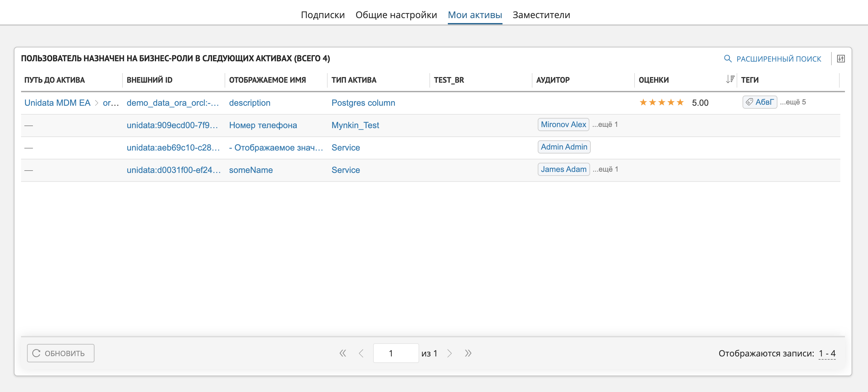The image size is (868, 392).
Task: Click the five-star rating in the first row
Action: pyautogui.click(x=662, y=102)
